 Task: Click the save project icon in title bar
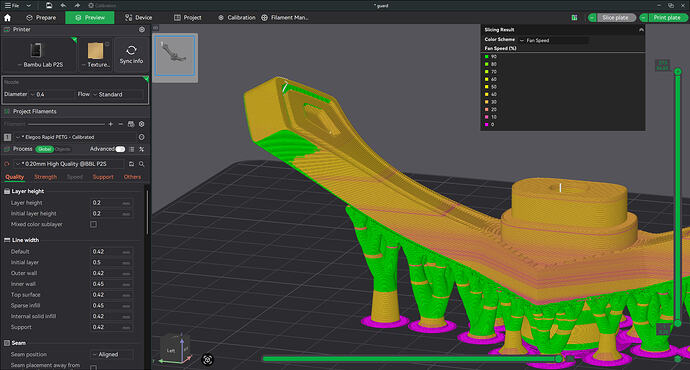(49, 5)
